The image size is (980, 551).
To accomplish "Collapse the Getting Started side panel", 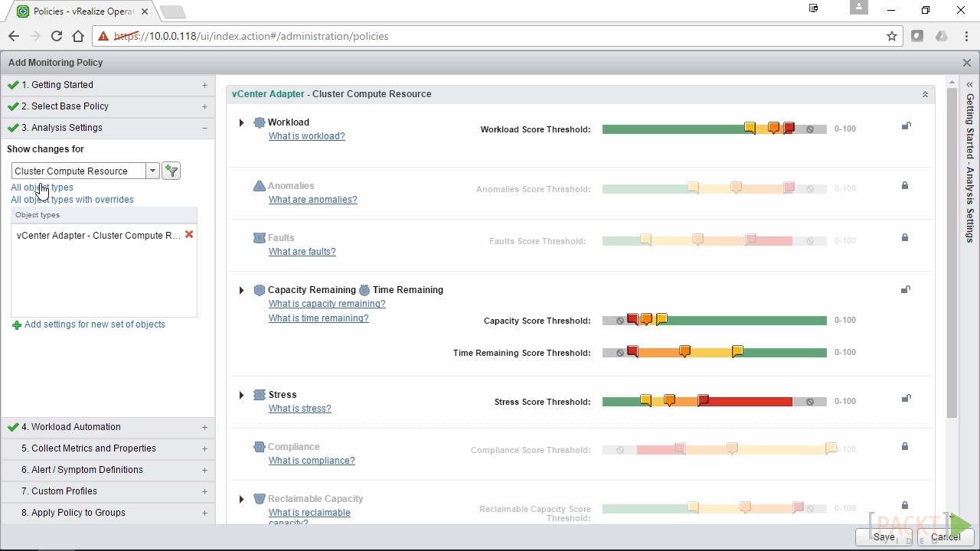I will [x=969, y=84].
